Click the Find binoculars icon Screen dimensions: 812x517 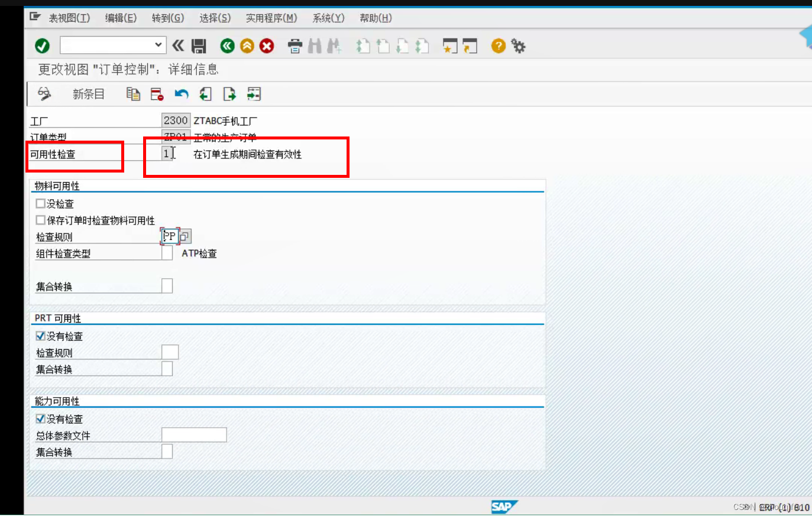pos(315,45)
